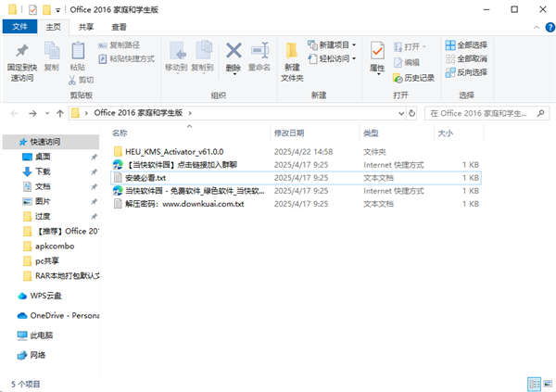This screenshot has width=556, height=392.
Task: Click Invert selection (反向选择)
Action: pyautogui.click(x=466, y=72)
